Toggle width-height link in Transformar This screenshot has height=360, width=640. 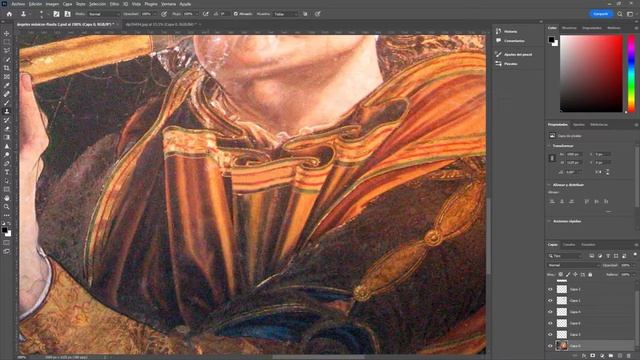(552, 158)
